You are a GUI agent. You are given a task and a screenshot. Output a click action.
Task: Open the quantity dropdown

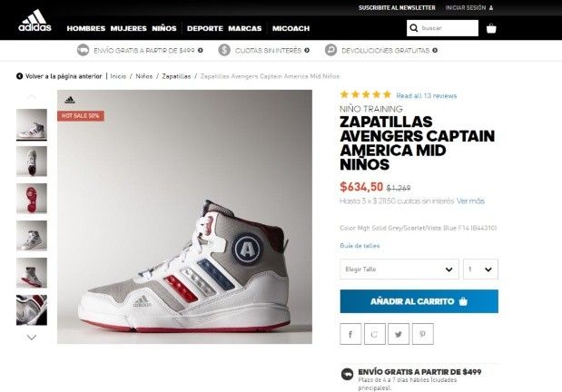click(480, 269)
